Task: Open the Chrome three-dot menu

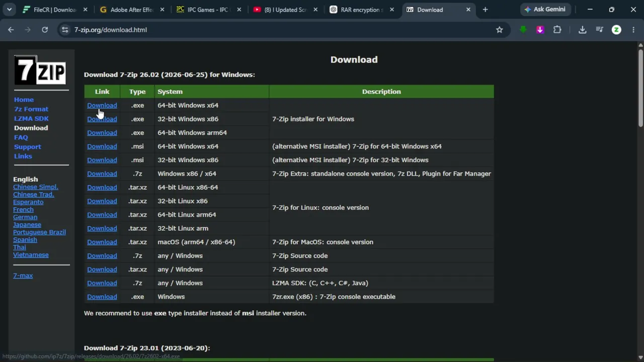Action: click(x=633, y=30)
